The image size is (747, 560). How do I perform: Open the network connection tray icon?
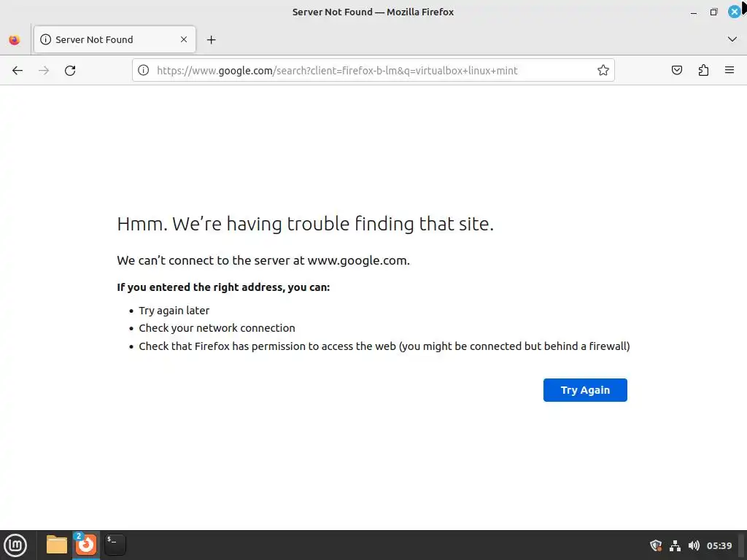pyautogui.click(x=675, y=545)
